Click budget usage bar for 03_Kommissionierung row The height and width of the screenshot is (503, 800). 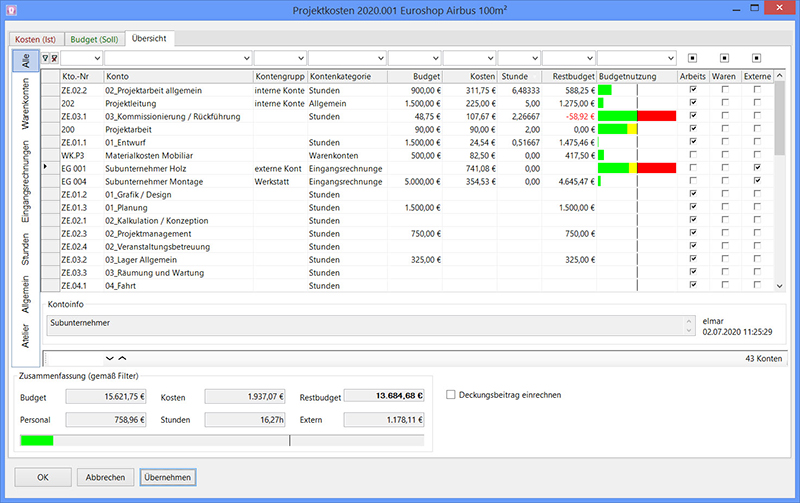637,116
